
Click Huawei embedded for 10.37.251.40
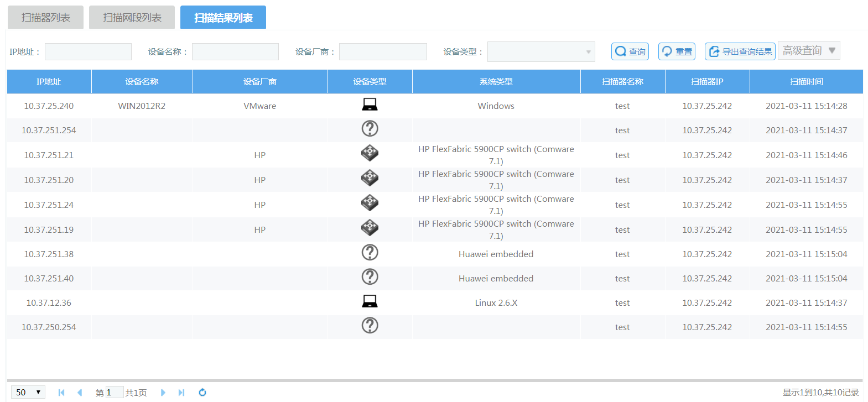tap(496, 279)
